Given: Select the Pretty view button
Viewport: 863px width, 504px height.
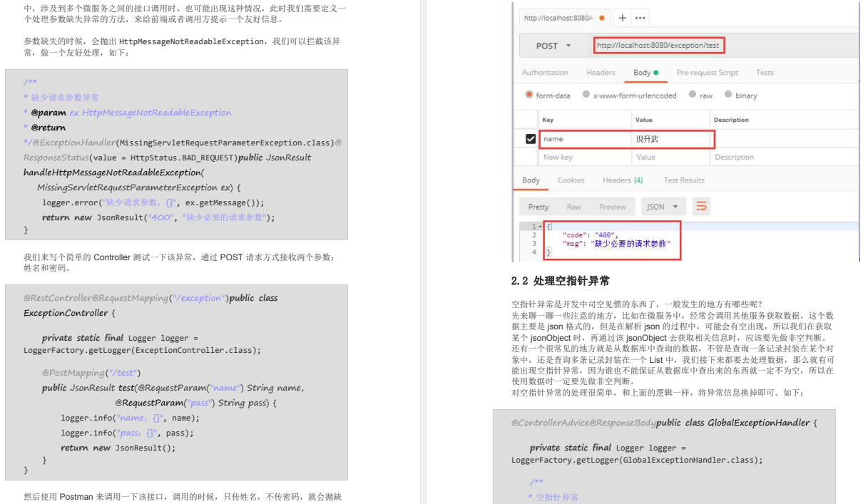Looking at the screenshot, I should click(x=538, y=207).
